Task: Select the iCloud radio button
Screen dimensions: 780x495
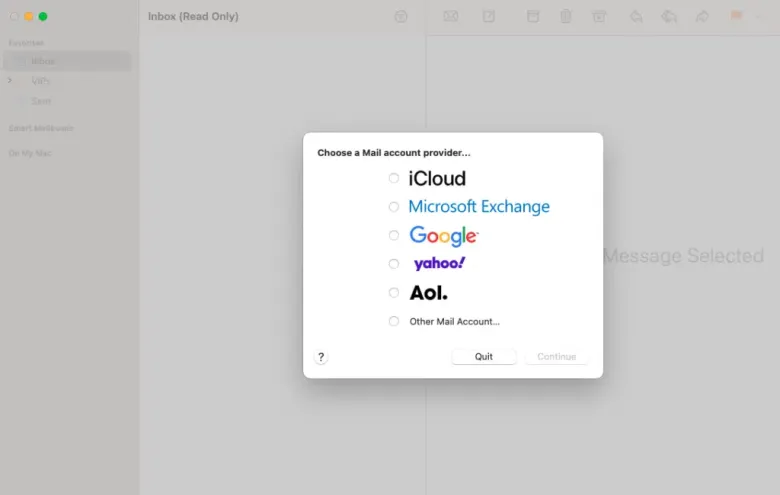Action: (x=394, y=178)
